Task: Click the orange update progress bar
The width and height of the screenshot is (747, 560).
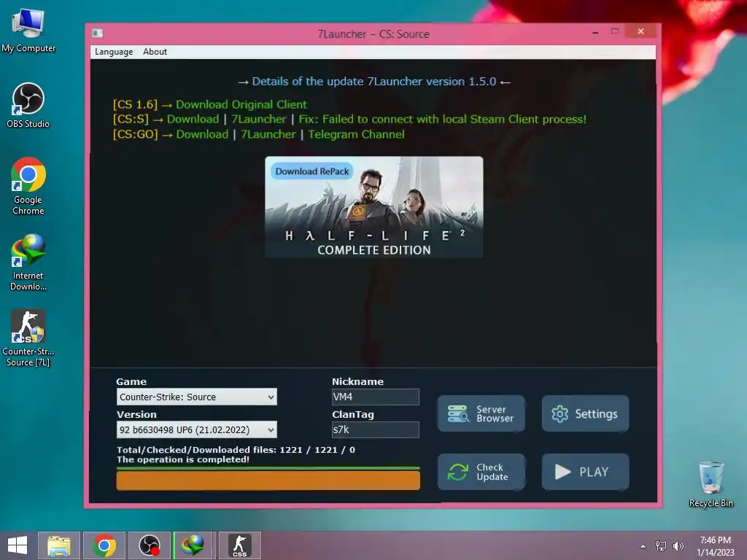Action: coord(268,480)
